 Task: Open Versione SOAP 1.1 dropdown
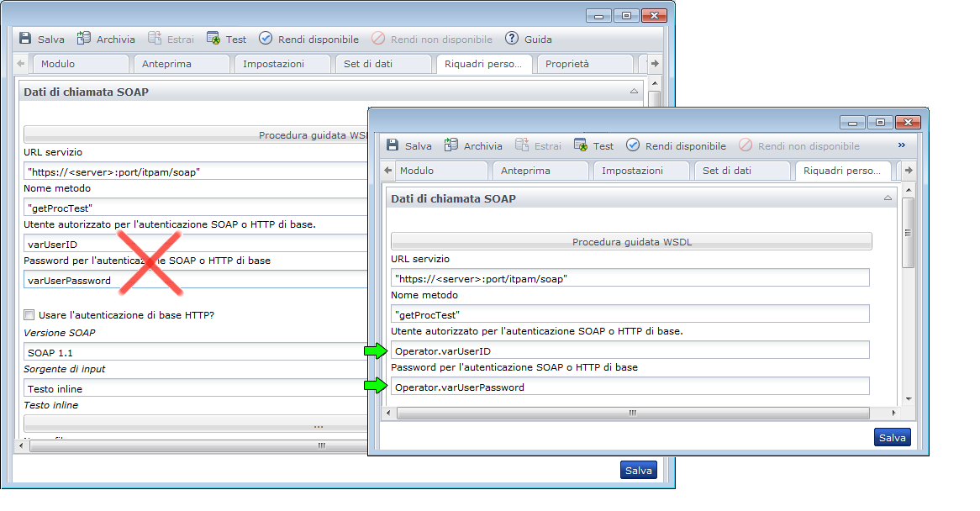point(196,351)
